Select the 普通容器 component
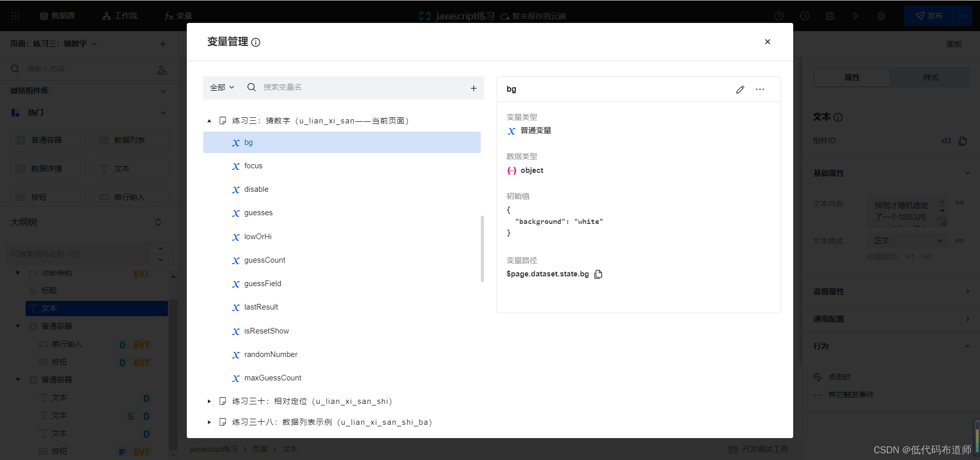 [48, 140]
